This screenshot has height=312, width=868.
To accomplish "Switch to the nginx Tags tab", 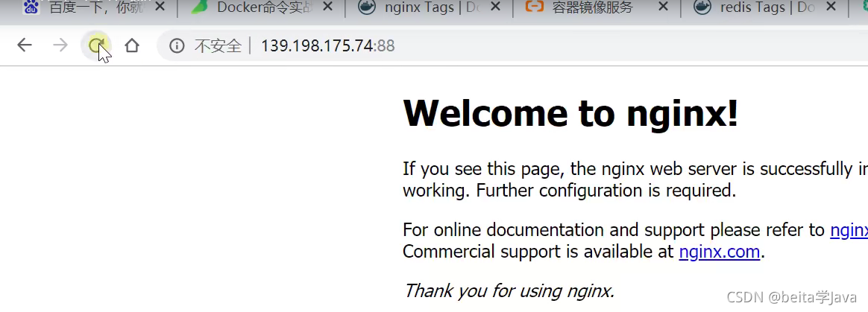I will [430, 7].
